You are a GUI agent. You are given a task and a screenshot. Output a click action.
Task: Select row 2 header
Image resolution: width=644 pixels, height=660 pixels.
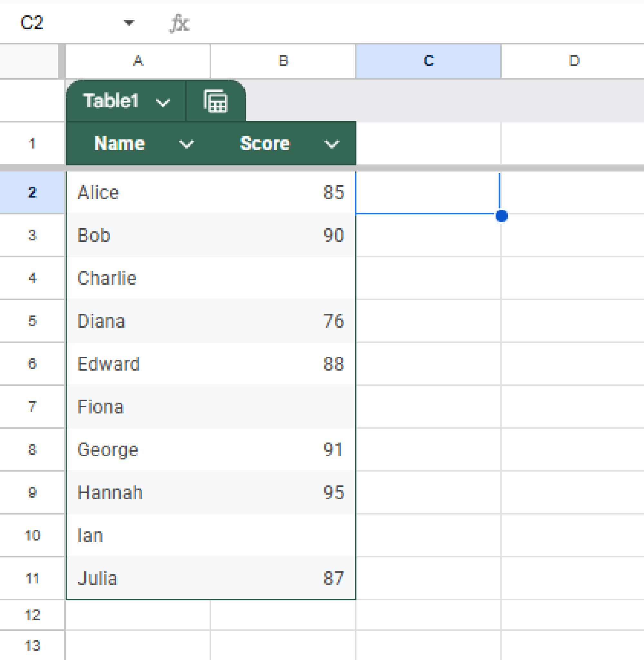click(32, 193)
